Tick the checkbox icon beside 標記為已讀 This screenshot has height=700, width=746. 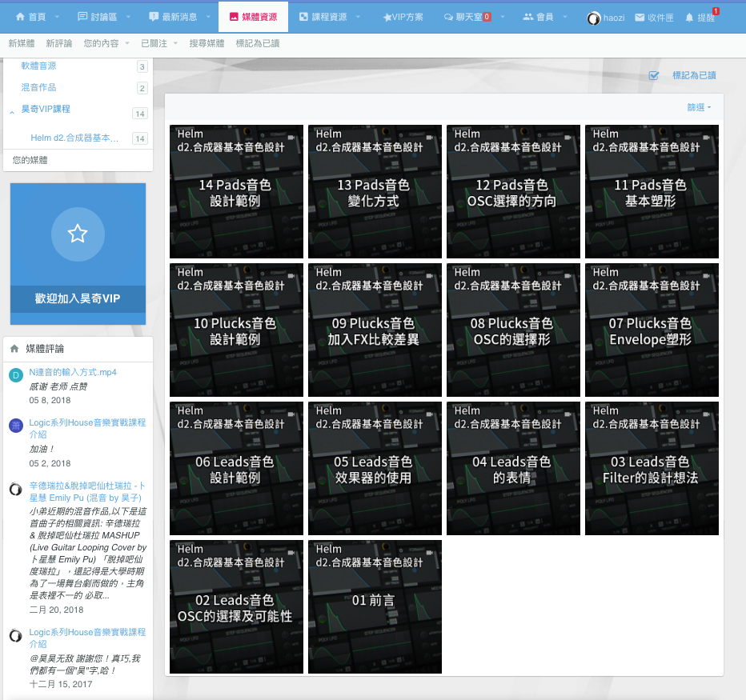(x=654, y=75)
